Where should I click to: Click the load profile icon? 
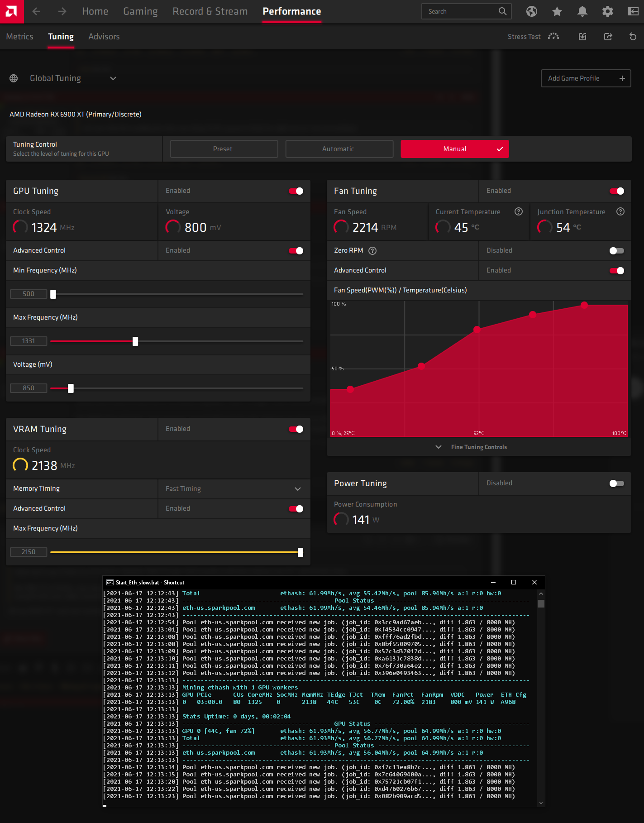pos(582,37)
